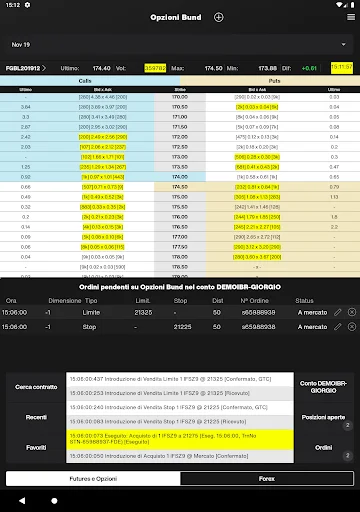Select log entry Vendita Limite Confermato GTC
Screen dimensions: 360x512
coord(180,379)
